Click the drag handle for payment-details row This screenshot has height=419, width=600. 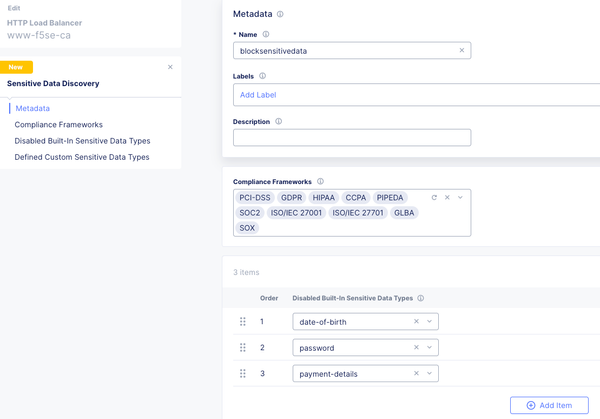pyautogui.click(x=243, y=374)
